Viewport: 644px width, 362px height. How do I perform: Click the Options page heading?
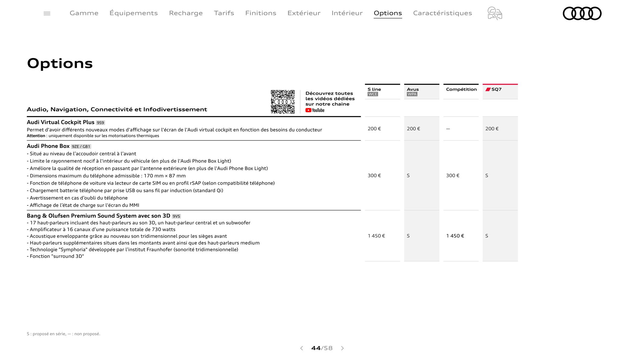(x=60, y=63)
